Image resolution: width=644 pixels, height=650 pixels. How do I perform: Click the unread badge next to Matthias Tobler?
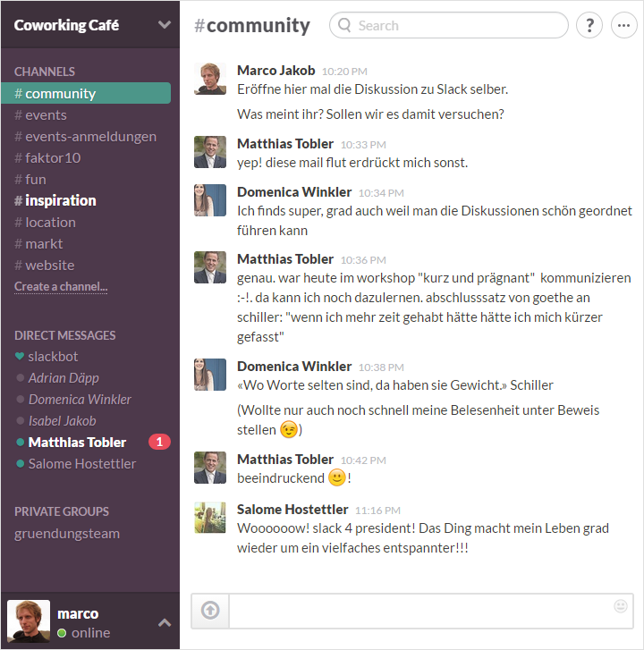coord(159,442)
